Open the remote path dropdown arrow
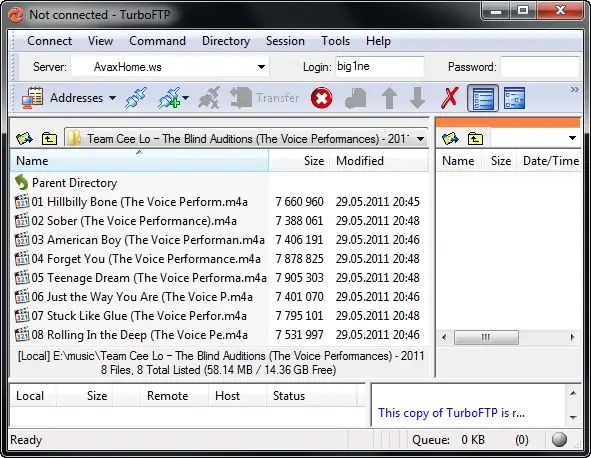This screenshot has width=591, height=458. (x=573, y=138)
